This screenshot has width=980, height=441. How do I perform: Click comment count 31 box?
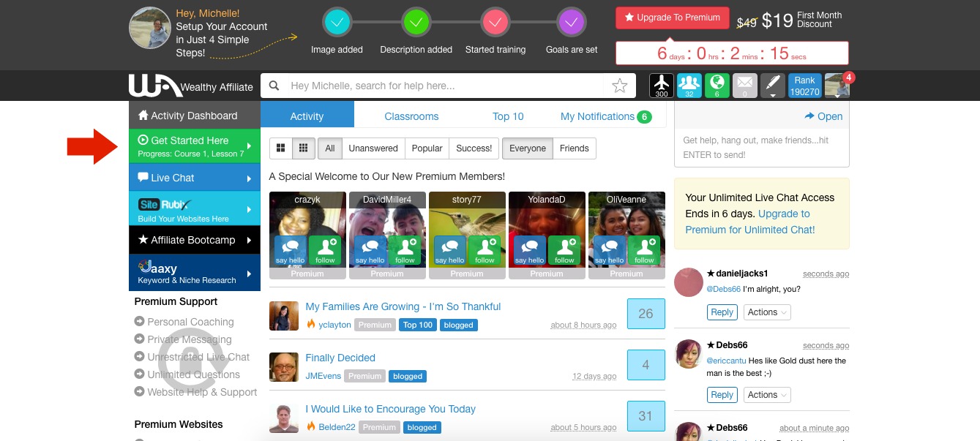pyautogui.click(x=646, y=416)
